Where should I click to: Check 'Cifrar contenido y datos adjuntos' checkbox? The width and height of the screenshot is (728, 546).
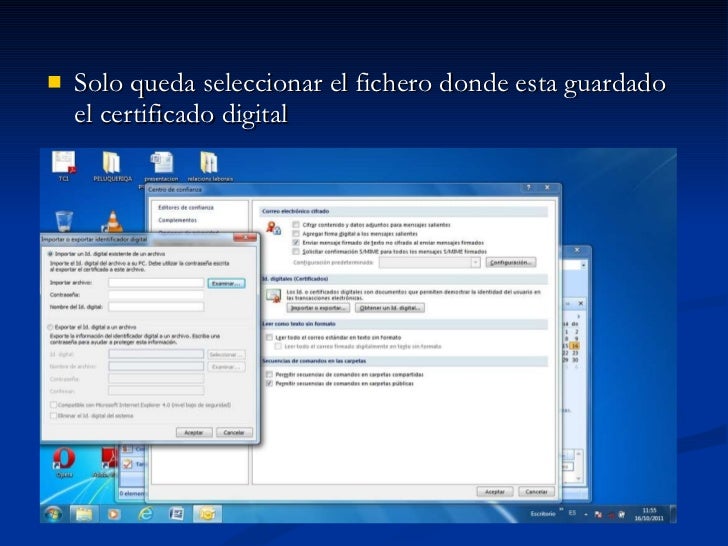[296, 225]
